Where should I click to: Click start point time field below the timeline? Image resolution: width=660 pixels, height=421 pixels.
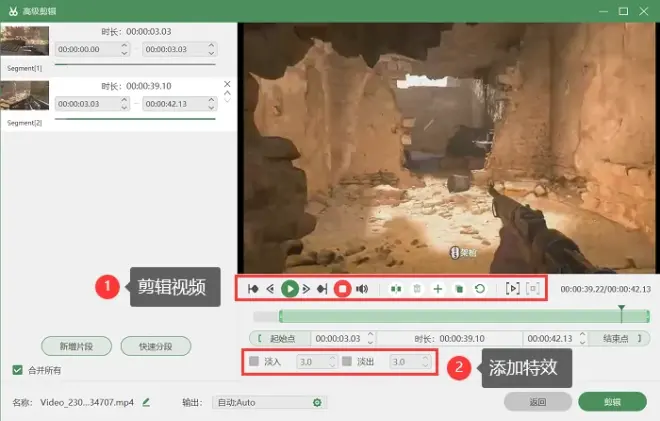343,338
